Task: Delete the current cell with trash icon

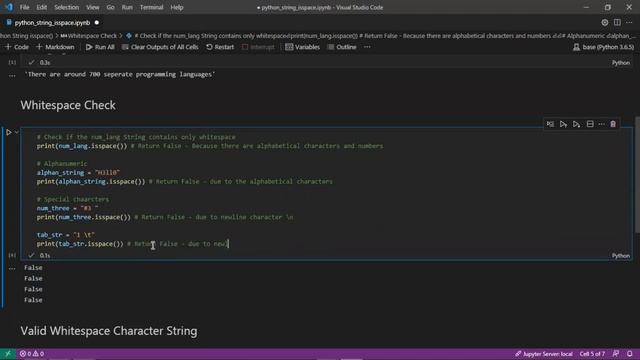Action: pyautogui.click(x=613, y=124)
